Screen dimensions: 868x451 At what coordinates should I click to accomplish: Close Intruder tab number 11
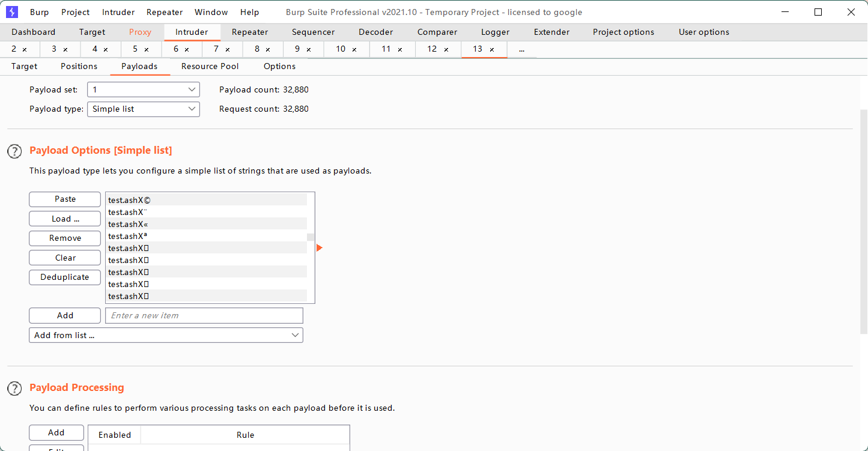400,49
